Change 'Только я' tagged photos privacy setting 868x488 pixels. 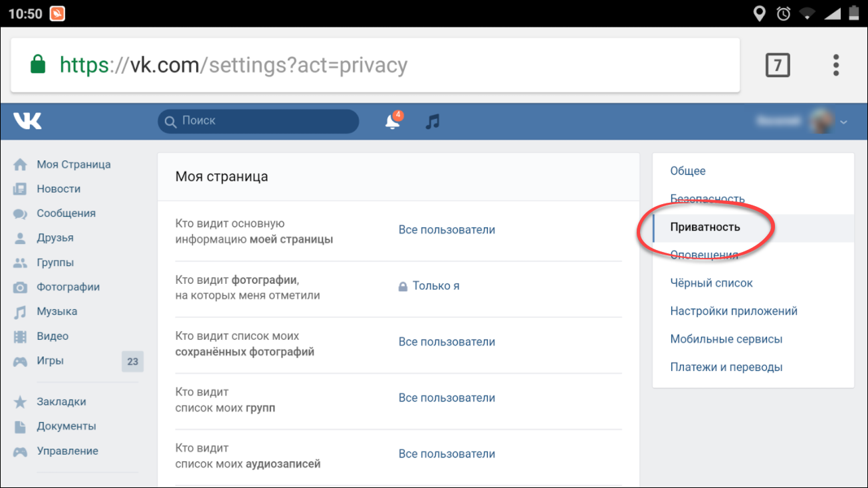435,286
